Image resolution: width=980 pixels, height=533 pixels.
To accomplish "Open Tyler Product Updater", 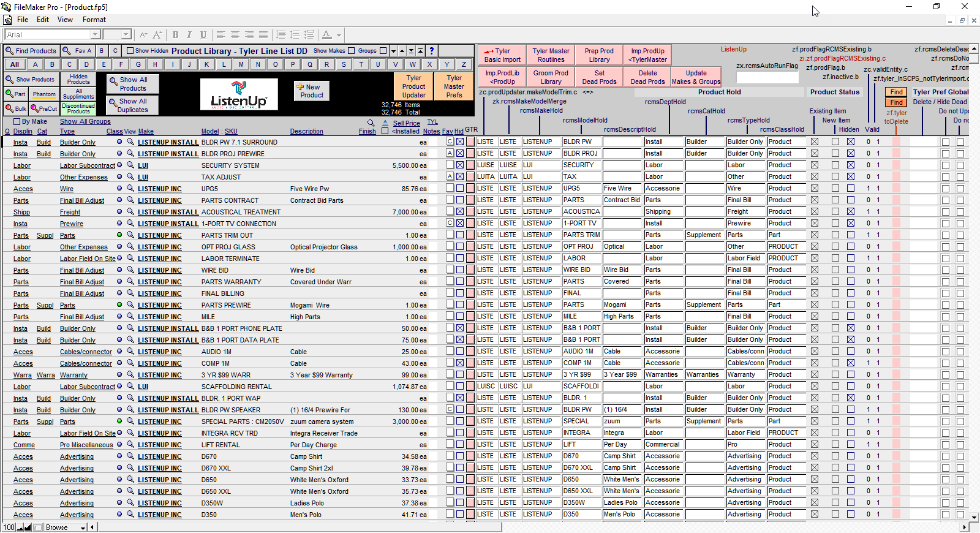I will coord(413,86).
